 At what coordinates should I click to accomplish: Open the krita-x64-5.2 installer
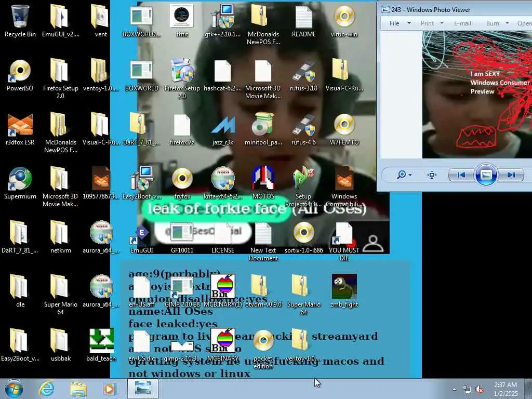(222, 182)
